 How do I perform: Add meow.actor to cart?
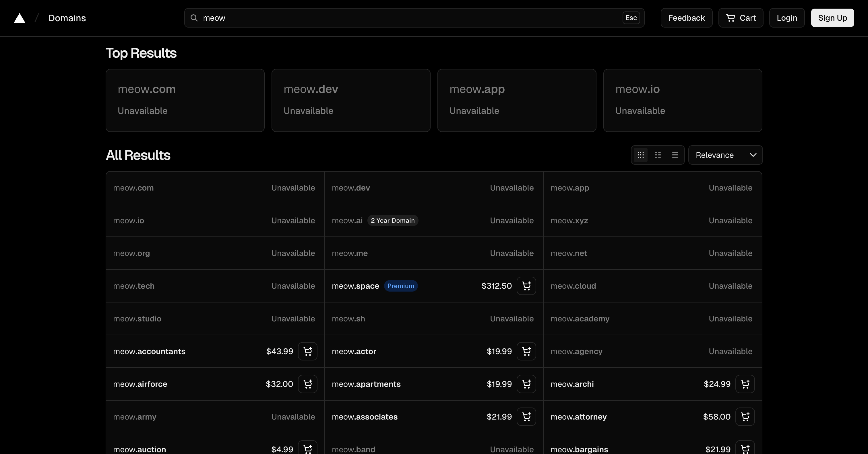tap(526, 351)
